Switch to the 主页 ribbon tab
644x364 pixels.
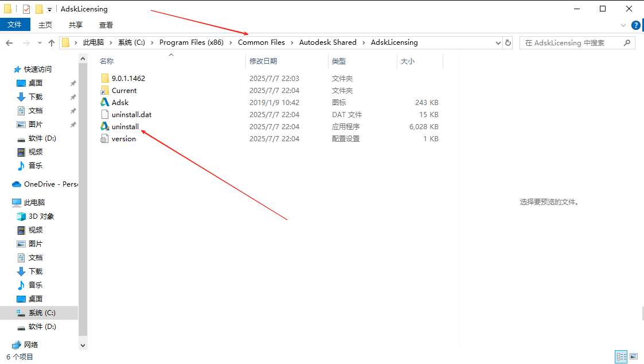click(45, 25)
